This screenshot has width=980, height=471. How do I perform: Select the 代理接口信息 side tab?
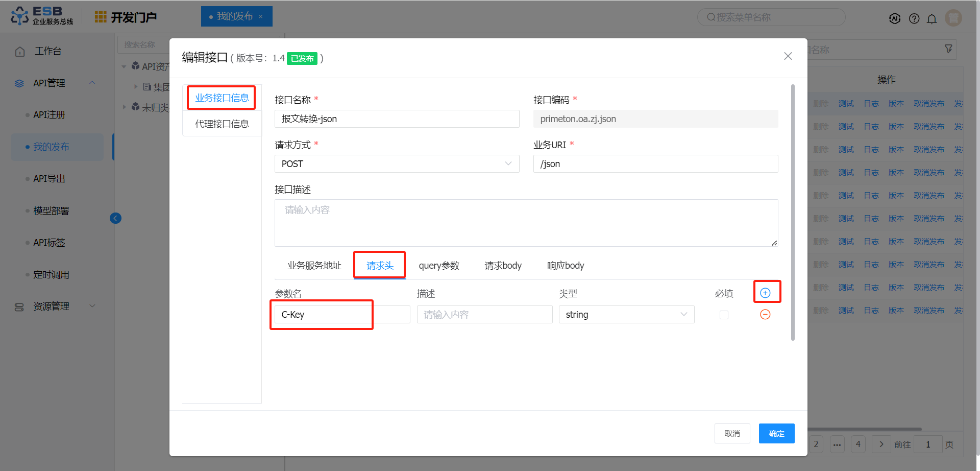click(222, 124)
